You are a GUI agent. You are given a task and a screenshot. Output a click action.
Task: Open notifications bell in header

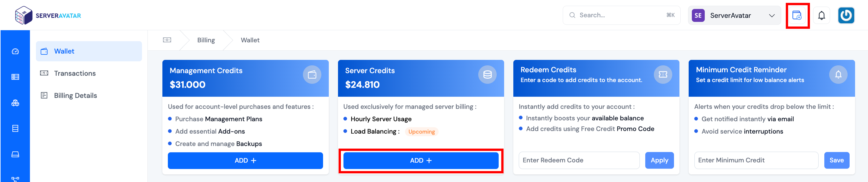[x=821, y=15]
